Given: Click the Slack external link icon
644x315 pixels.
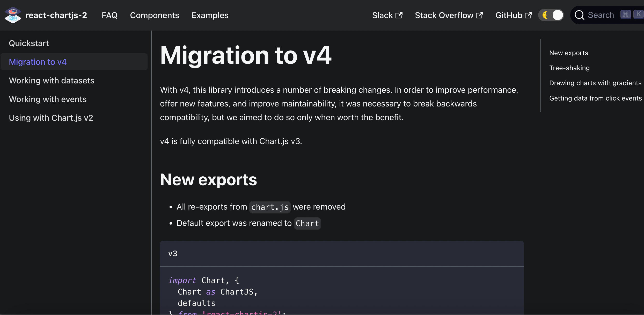Looking at the screenshot, I should pos(399,15).
